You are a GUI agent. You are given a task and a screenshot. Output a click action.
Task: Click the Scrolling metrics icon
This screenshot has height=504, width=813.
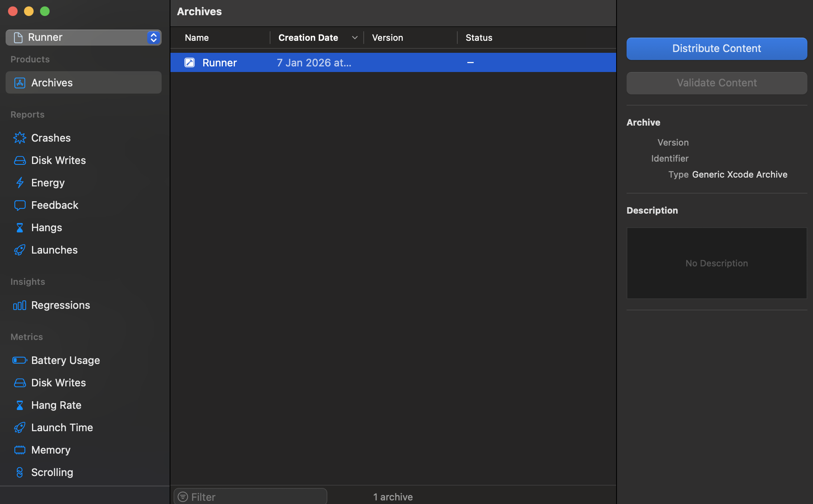[20, 472]
